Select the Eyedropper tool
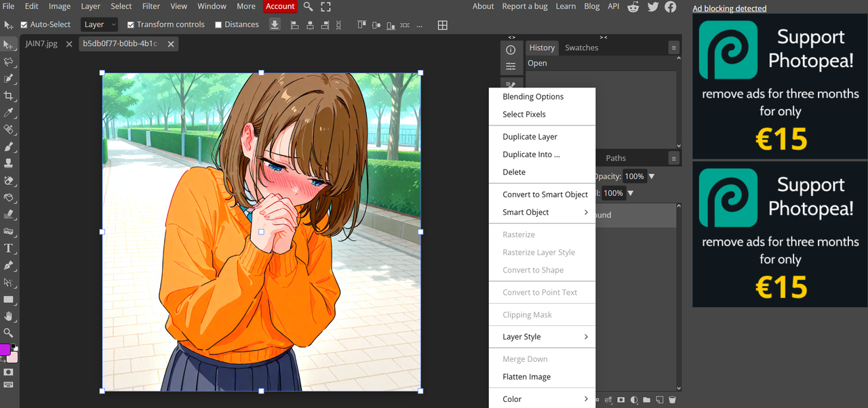Viewport: 868px width, 408px height. click(9, 113)
